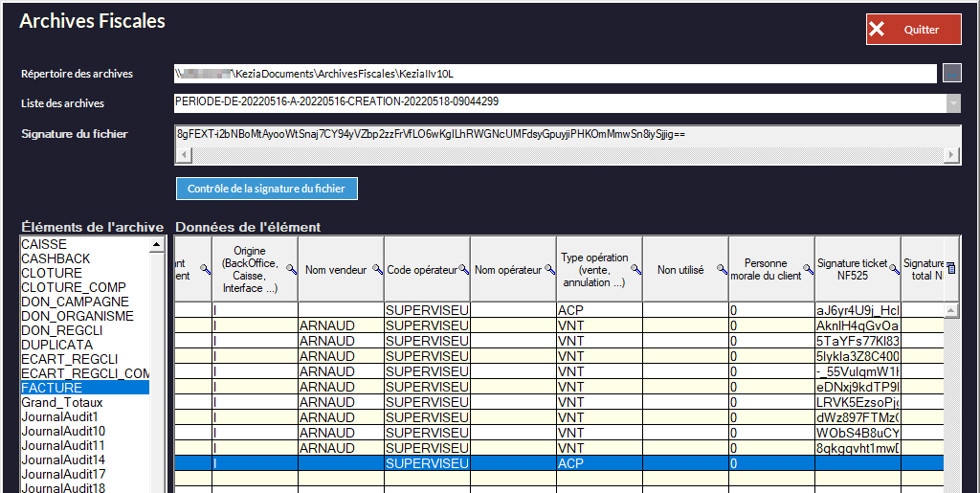The width and height of the screenshot is (980, 493).
Task: Click Contrôle de la signature du fichier
Action: coord(266,189)
